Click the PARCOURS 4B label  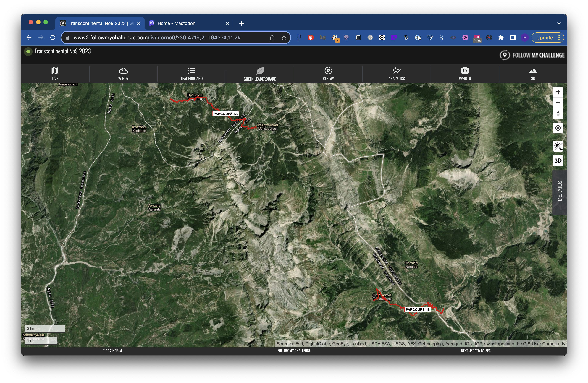(x=418, y=309)
